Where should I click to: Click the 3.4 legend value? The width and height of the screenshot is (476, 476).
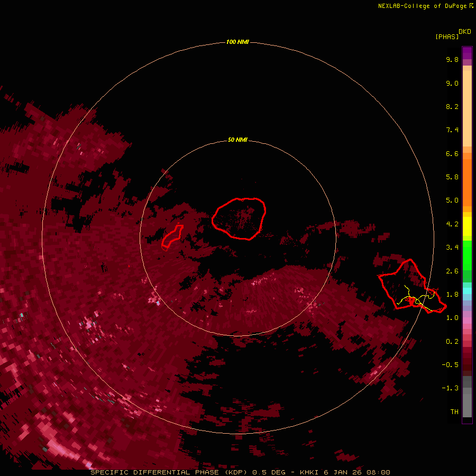point(452,248)
